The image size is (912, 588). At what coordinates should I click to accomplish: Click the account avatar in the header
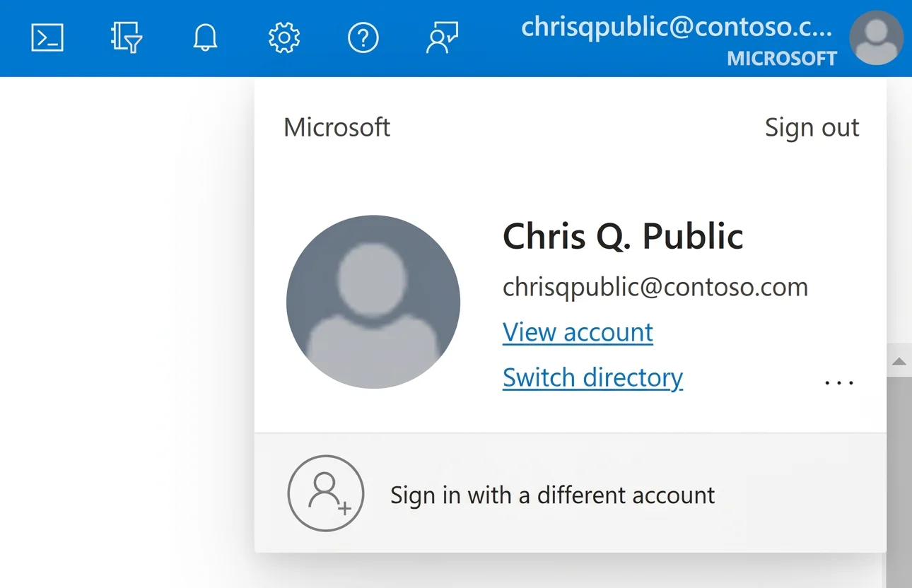[877, 37]
